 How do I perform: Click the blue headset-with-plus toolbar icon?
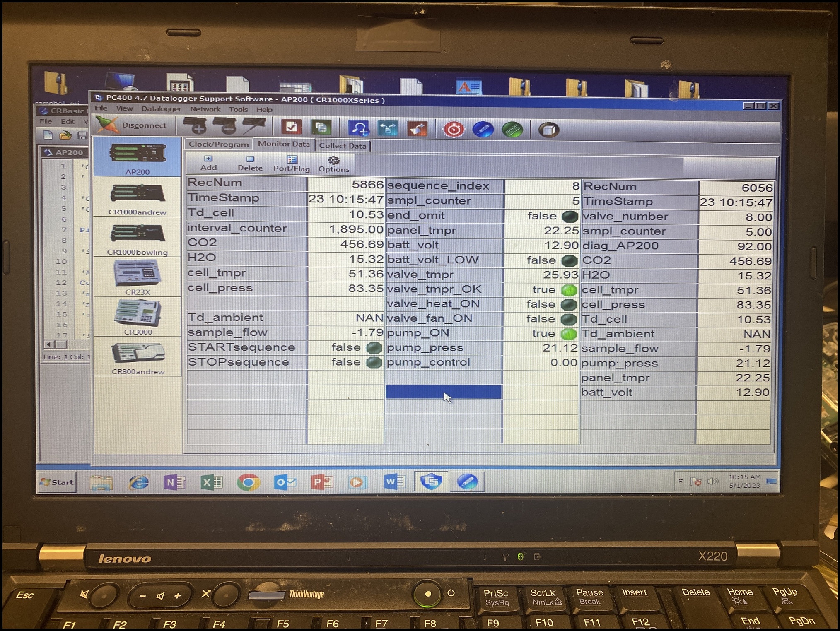point(359,128)
